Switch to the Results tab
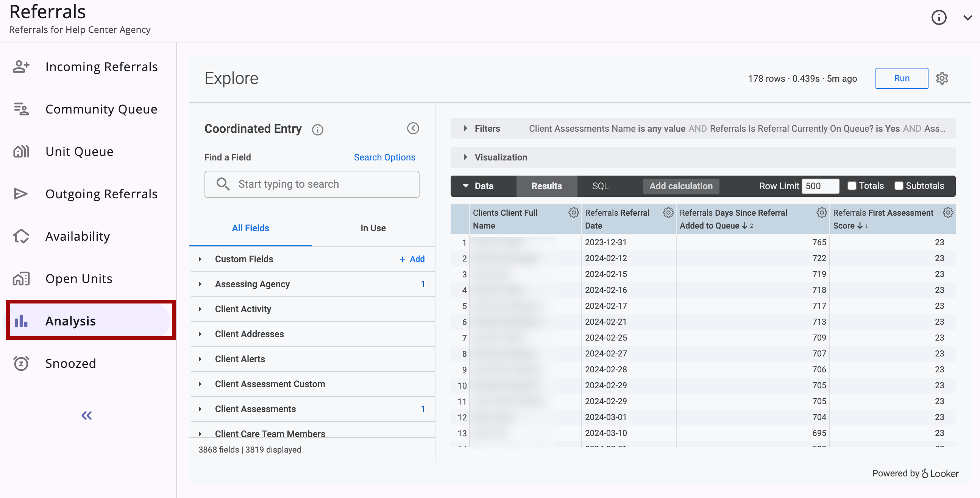The image size is (980, 498). click(546, 186)
